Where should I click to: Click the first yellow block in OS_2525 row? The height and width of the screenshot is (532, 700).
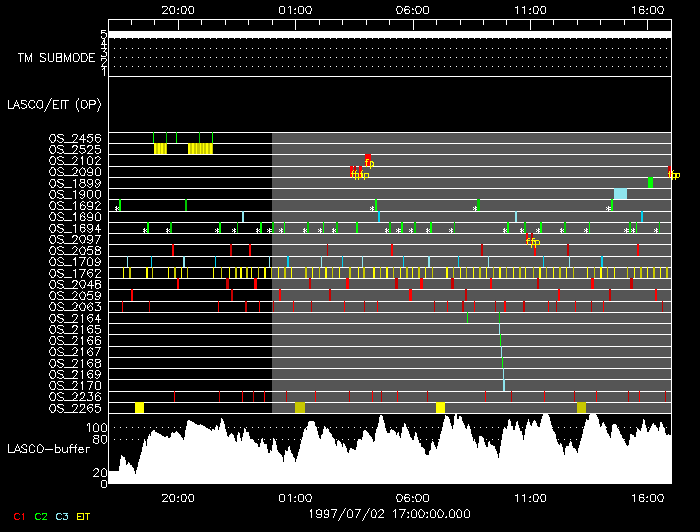pos(160,149)
